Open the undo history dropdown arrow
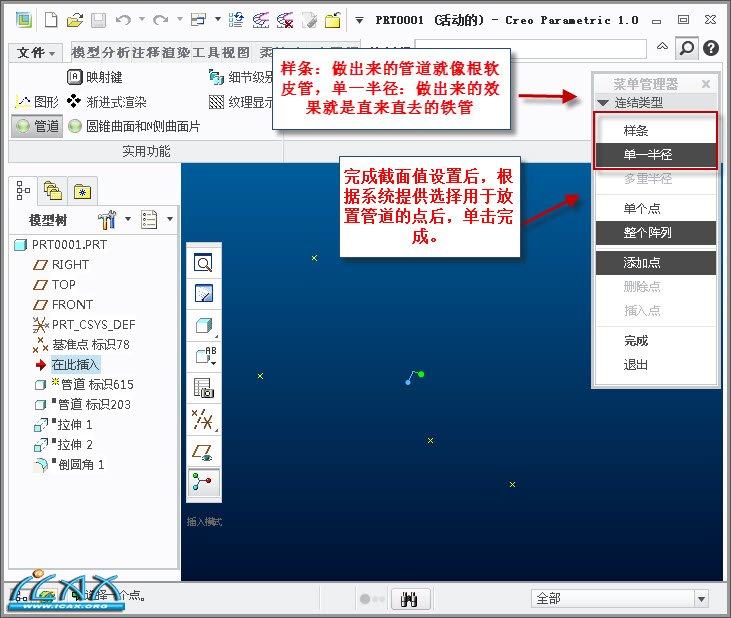 (142, 20)
